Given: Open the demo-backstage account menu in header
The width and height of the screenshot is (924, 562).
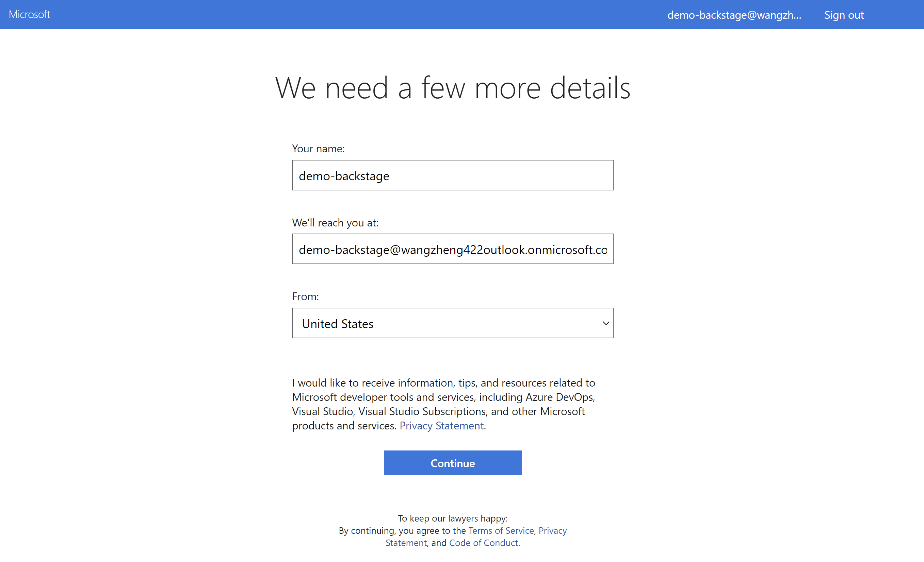Looking at the screenshot, I should (x=734, y=15).
